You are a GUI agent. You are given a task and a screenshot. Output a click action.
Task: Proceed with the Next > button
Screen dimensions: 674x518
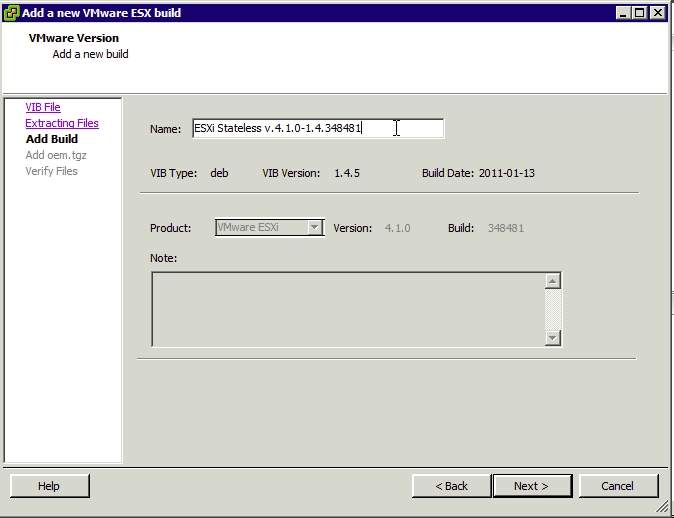click(x=532, y=486)
